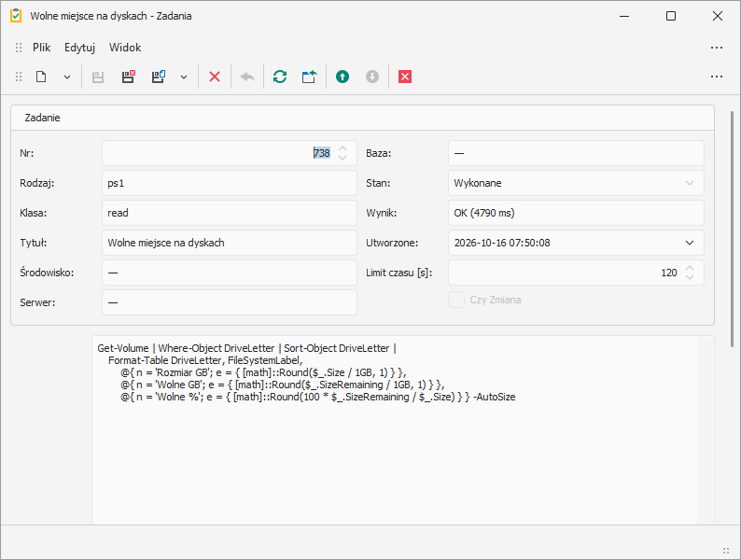
Task: Expand the dropdown arrow beside the save icons
Action: click(184, 77)
